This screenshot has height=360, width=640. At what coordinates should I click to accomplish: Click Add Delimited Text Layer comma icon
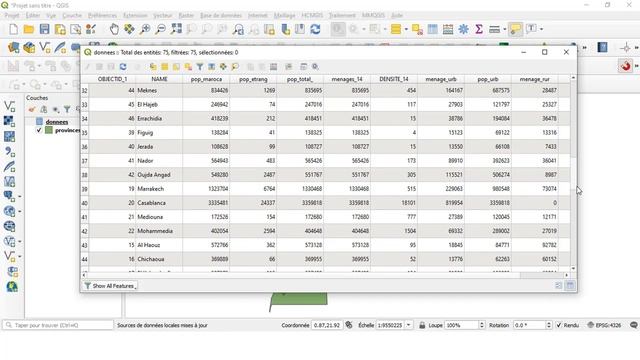(9, 151)
